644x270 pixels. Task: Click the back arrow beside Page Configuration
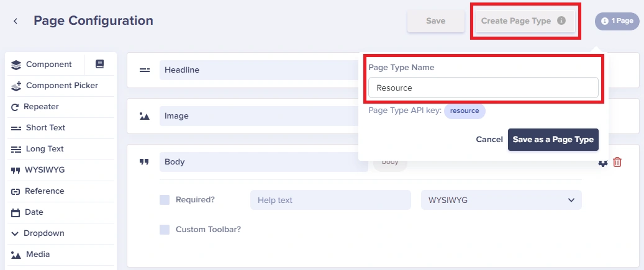(15, 21)
